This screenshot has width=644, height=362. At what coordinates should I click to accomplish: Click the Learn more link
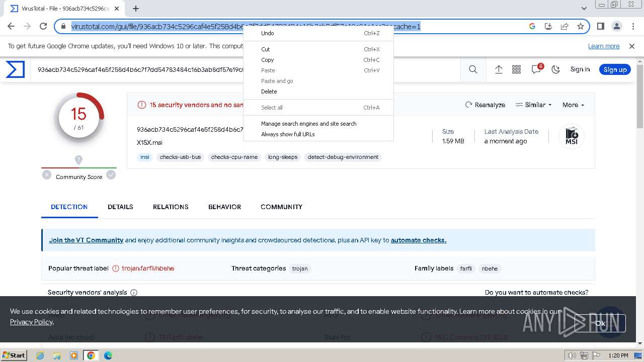[x=604, y=46]
